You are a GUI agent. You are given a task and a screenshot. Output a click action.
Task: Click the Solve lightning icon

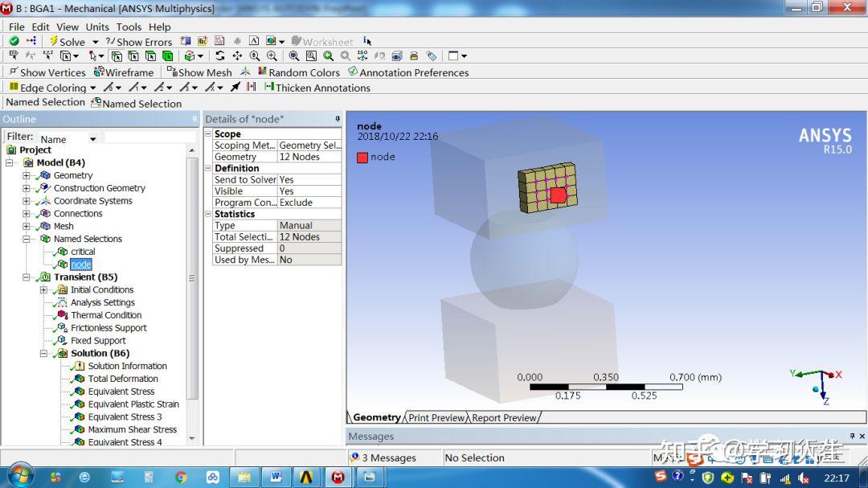(54, 41)
